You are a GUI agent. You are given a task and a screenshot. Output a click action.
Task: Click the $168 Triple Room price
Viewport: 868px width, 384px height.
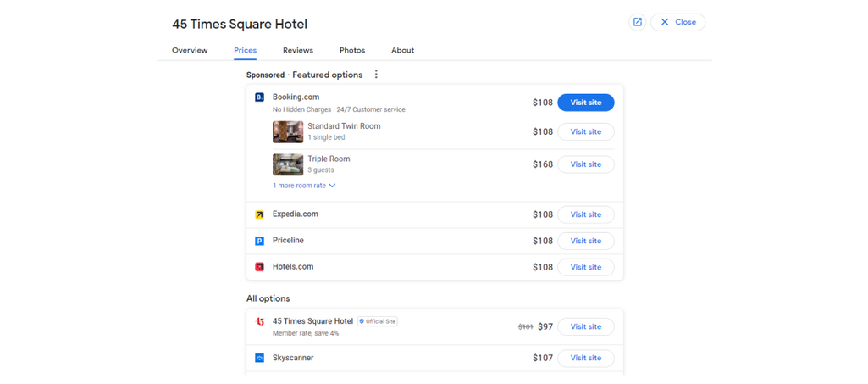point(543,164)
